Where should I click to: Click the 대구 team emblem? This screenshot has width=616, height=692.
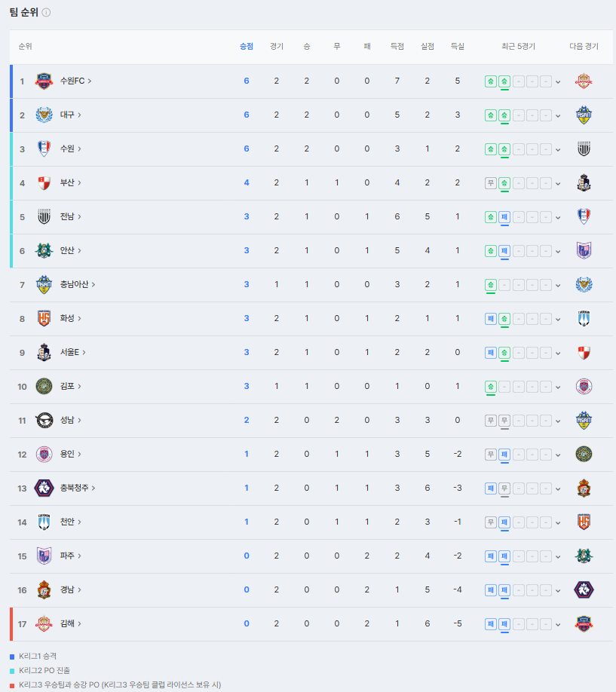(x=44, y=115)
